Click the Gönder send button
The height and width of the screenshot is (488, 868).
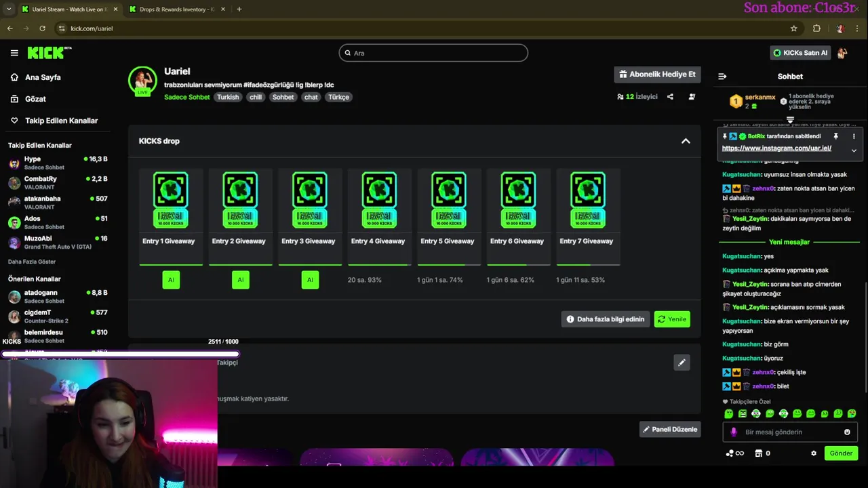coord(841,453)
